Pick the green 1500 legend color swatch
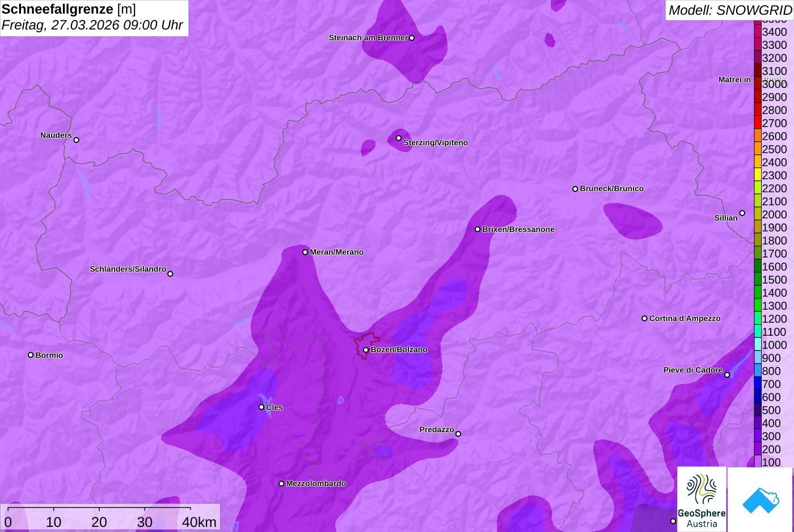The height and width of the screenshot is (532, 794). (x=758, y=279)
